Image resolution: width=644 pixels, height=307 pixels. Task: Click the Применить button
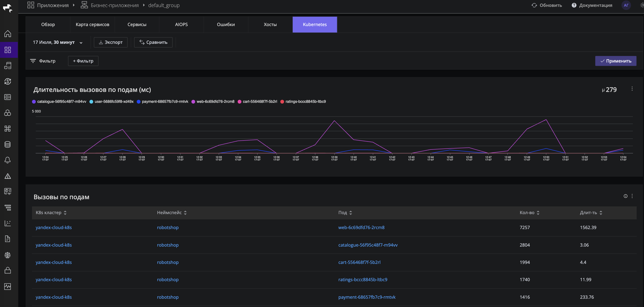tap(616, 61)
